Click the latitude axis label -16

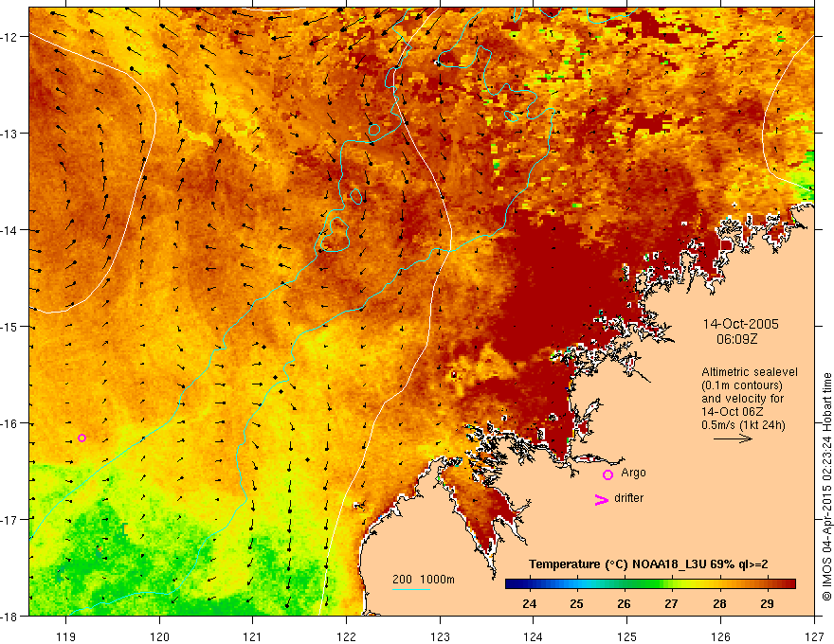point(9,423)
